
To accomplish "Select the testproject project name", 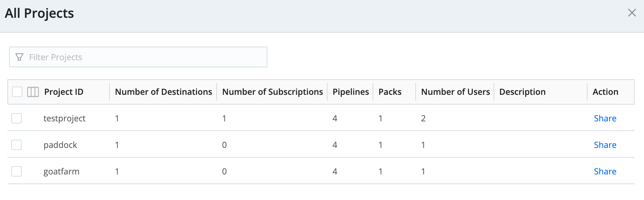I will (x=64, y=118).
